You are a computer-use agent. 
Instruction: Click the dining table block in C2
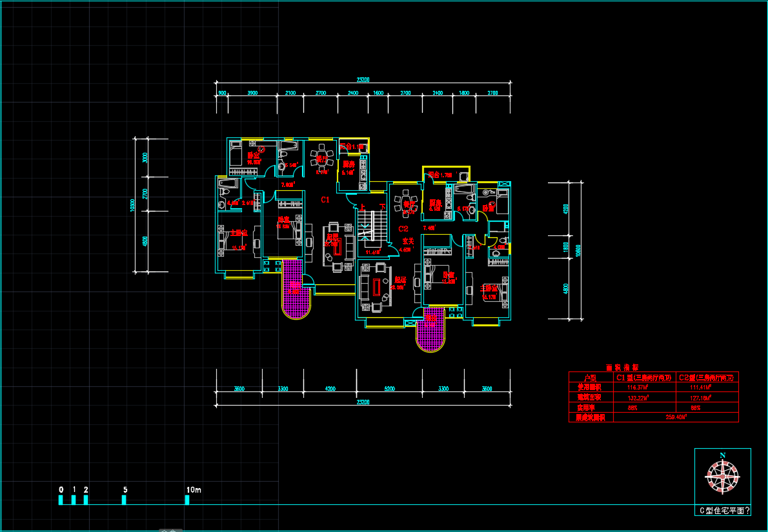[x=407, y=204]
